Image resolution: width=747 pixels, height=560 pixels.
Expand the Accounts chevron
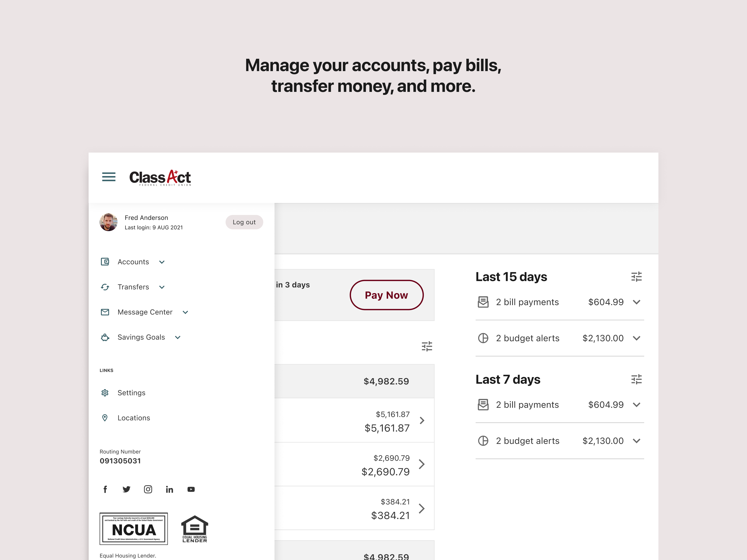[x=162, y=262]
